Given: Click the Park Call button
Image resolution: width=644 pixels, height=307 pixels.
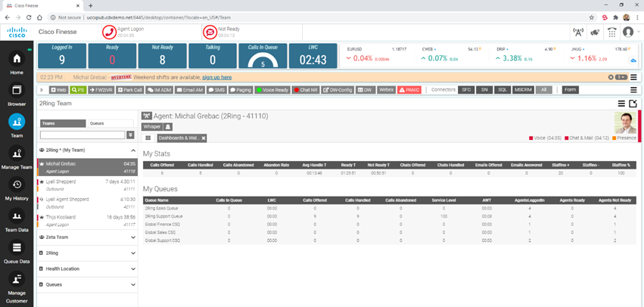Looking at the screenshot, I should pos(130,90).
